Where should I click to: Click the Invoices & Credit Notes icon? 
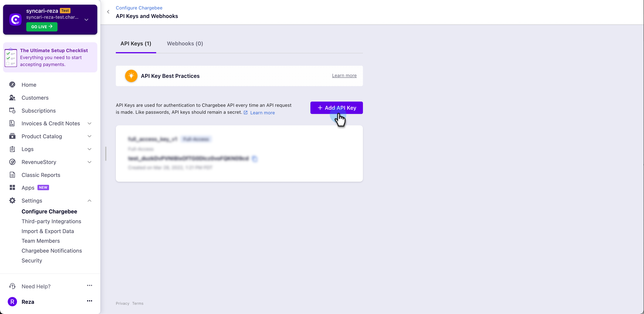point(12,124)
